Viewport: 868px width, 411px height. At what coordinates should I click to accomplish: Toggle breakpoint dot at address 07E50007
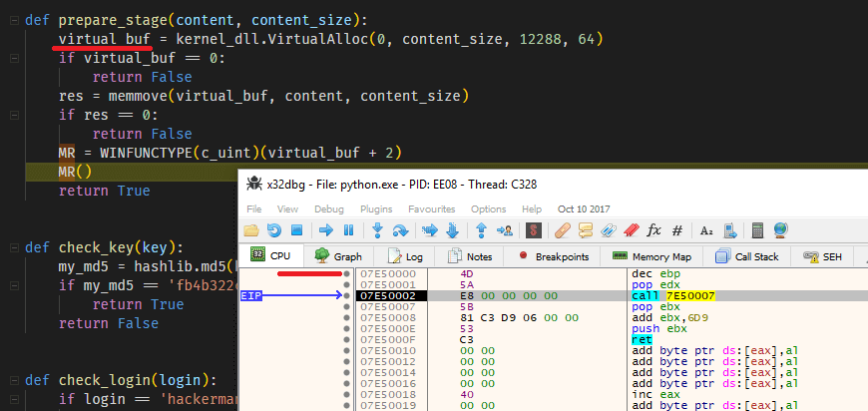tap(346, 306)
